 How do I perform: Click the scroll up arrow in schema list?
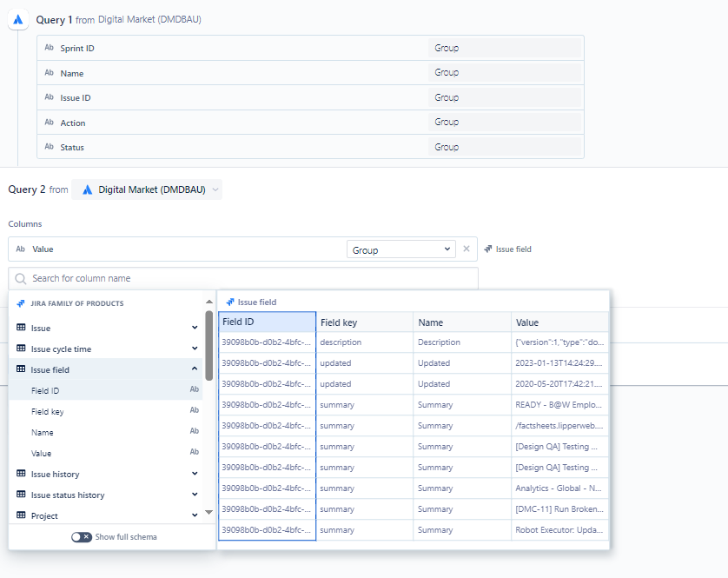[208, 302]
